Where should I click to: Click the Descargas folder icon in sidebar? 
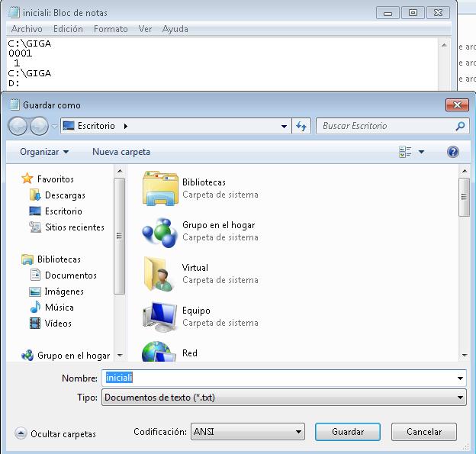(x=35, y=195)
